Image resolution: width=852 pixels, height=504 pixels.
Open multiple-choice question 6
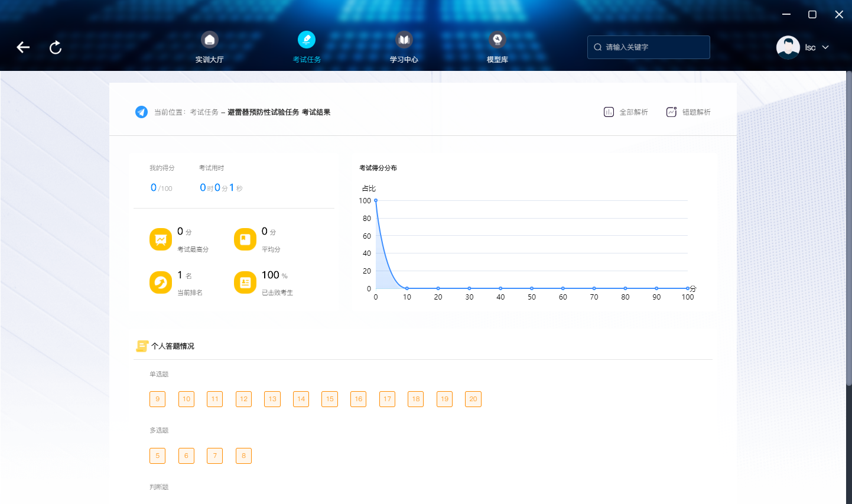pos(186,456)
